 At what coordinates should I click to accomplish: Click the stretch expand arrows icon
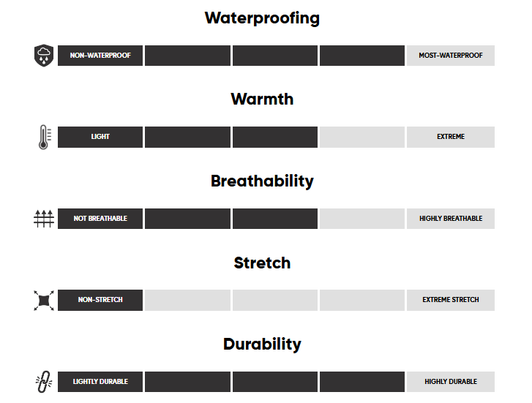click(x=44, y=300)
